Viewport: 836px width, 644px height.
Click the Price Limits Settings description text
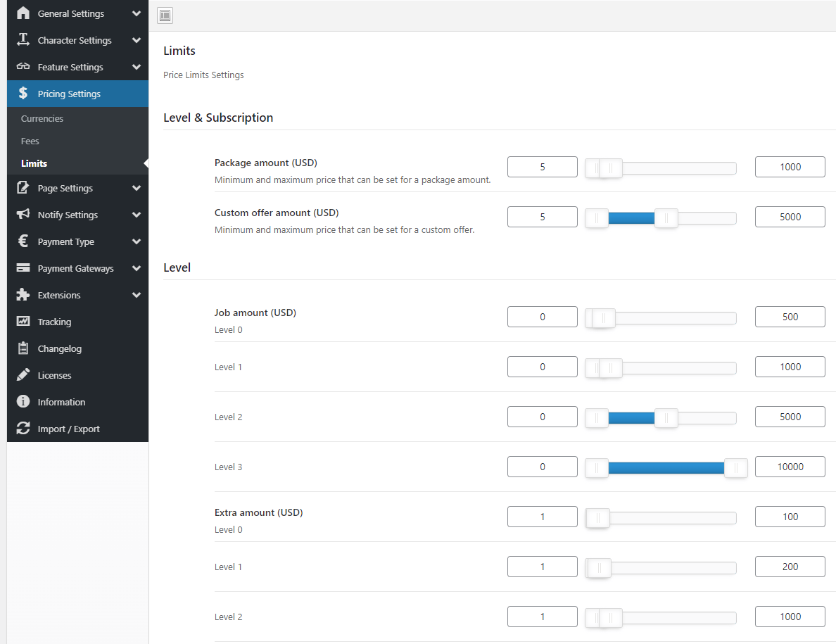pos(203,75)
